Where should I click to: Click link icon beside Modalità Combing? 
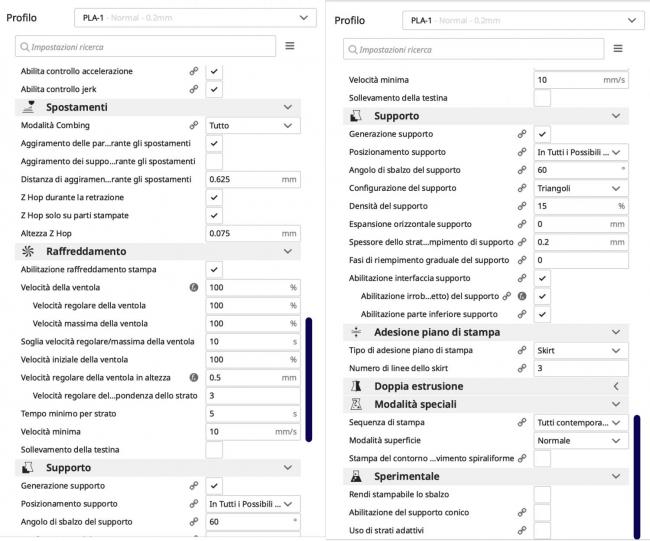tap(194, 126)
